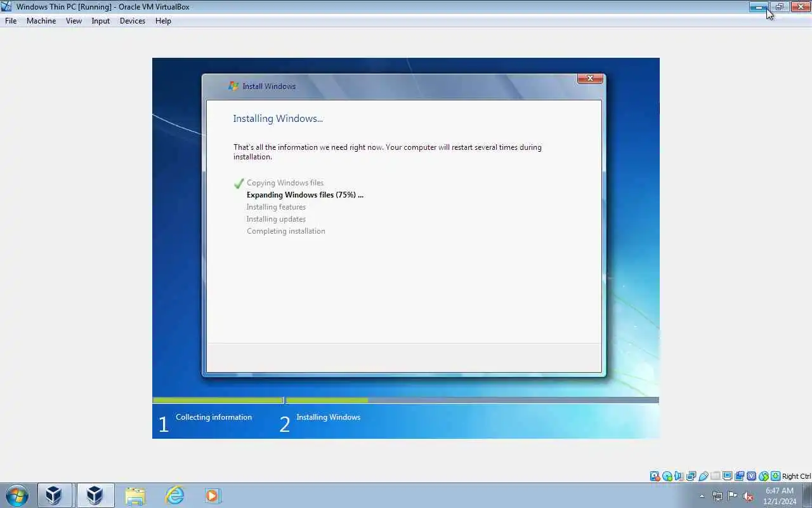Click 'Installing features' step text
The height and width of the screenshot is (508, 812).
click(x=276, y=207)
